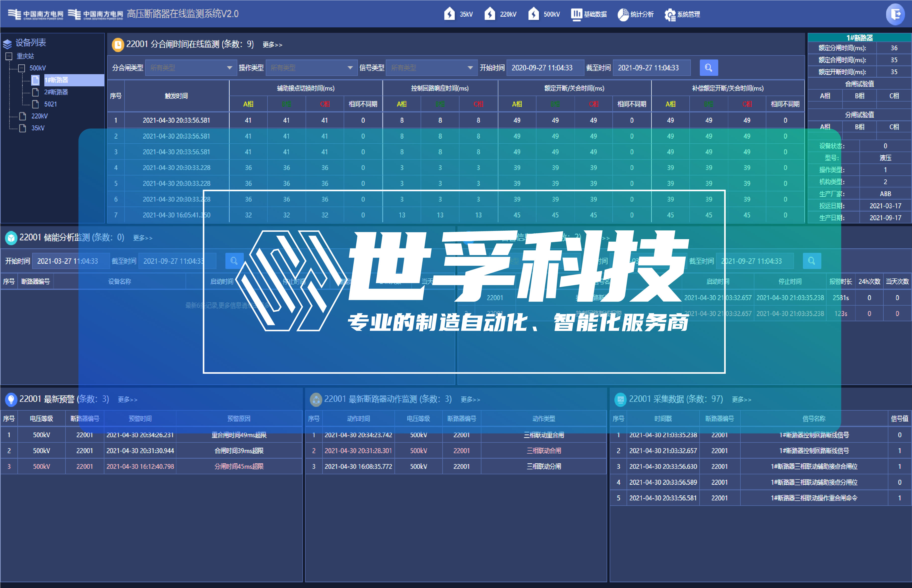Click data row 1#断路器三相联动辅助接点分闸位
Image resolution: width=912 pixels, height=588 pixels.
pos(761,482)
